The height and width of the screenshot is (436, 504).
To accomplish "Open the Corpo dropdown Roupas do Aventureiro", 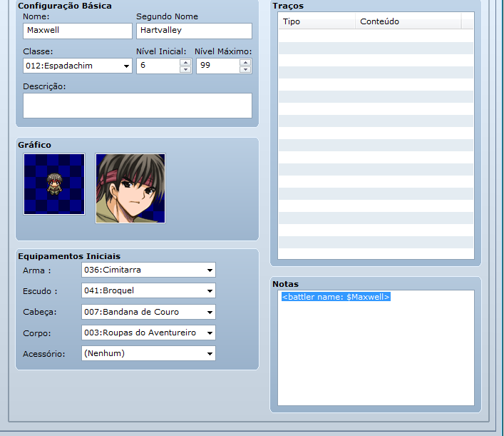I will pyautogui.click(x=148, y=333).
